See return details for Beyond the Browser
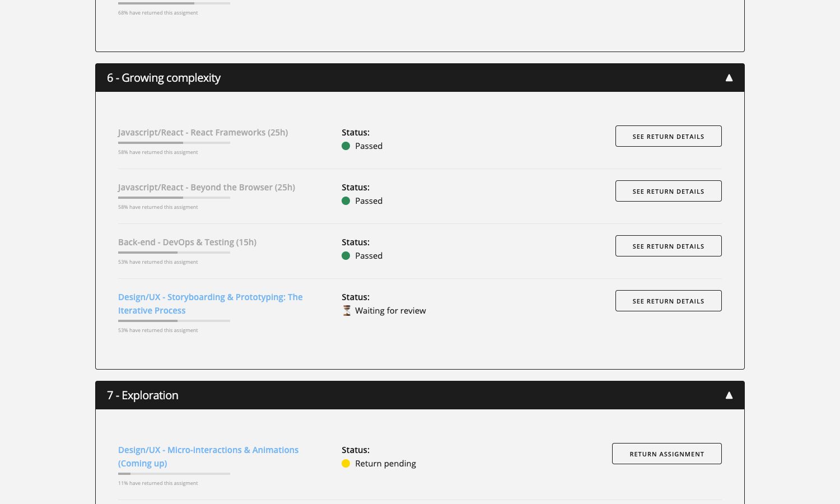Image resolution: width=840 pixels, height=504 pixels. pyautogui.click(x=668, y=191)
